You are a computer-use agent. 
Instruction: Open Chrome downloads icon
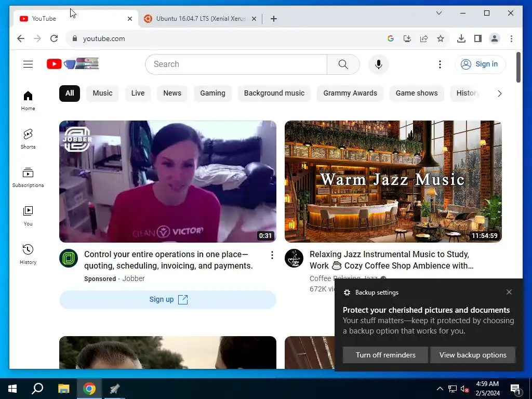[x=461, y=38]
